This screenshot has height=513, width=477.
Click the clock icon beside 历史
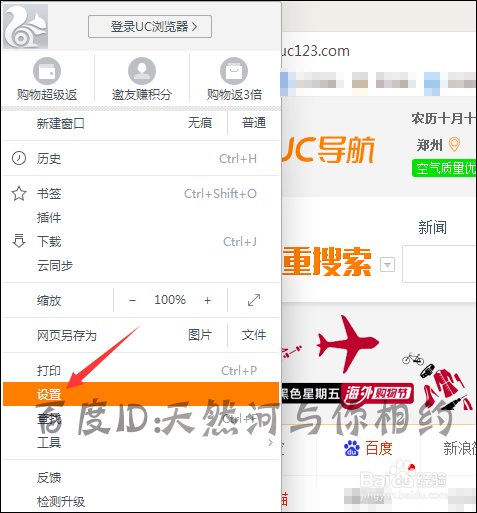pos(19,158)
